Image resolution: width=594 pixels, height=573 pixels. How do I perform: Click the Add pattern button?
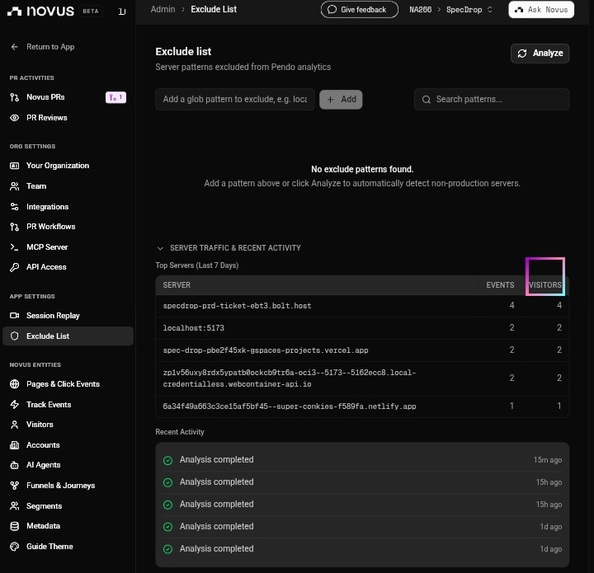(341, 100)
